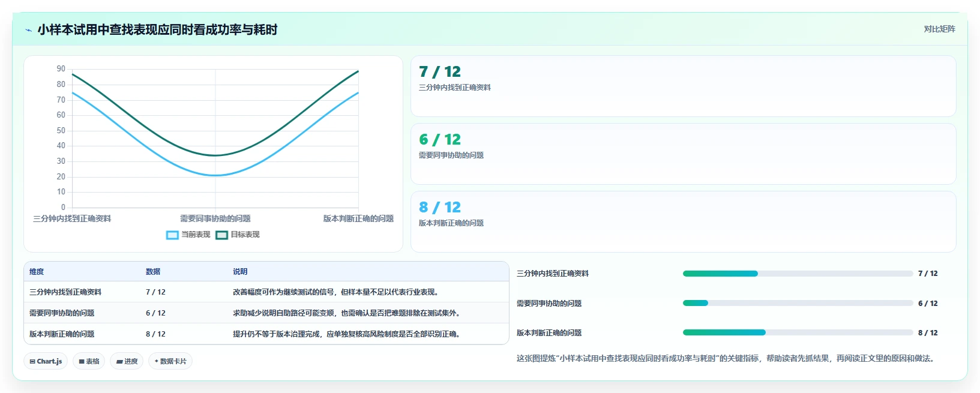980x393 pixels.
Task: Click the 数据 table column header
Action: 153,272
